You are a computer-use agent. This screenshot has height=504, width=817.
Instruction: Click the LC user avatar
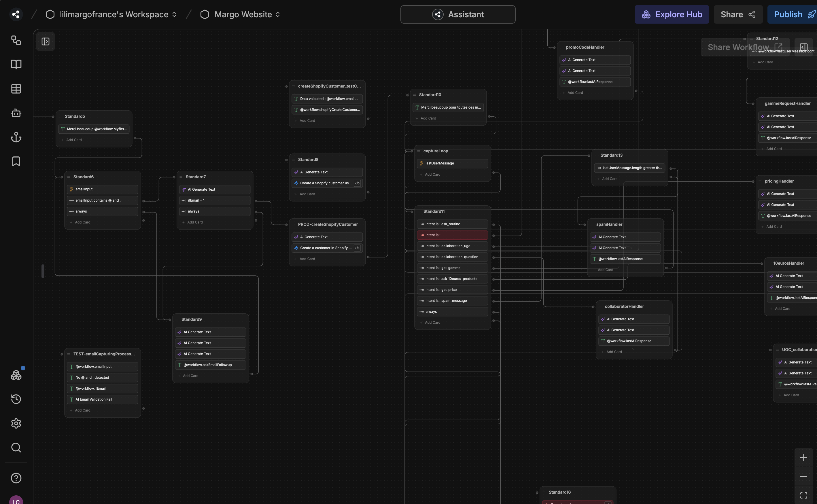(16, 500)
